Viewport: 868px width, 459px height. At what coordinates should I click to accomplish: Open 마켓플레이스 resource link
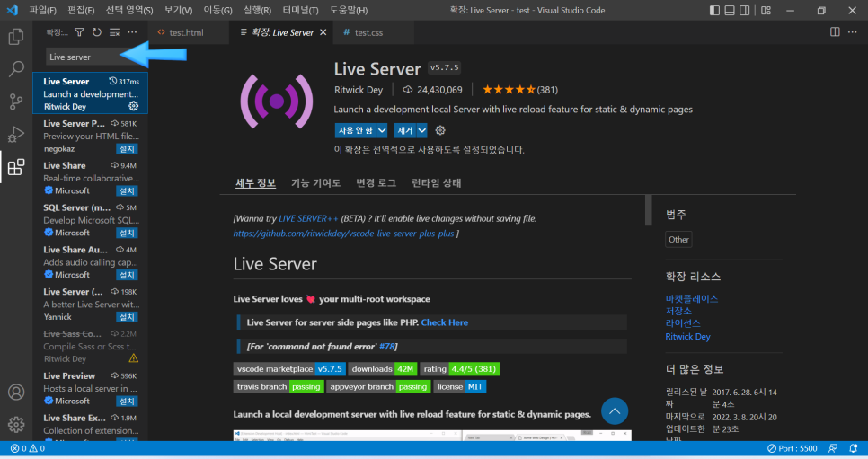[691, 299]
